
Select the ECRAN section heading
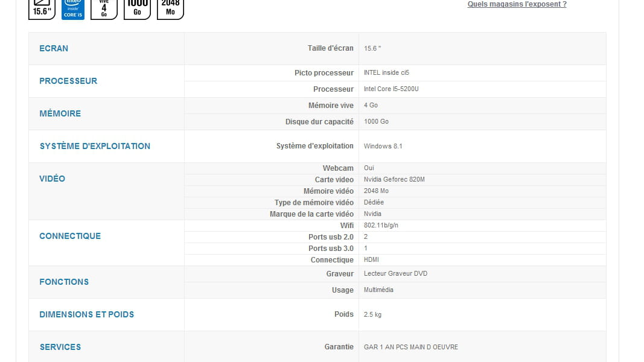(x=54, y=48)
